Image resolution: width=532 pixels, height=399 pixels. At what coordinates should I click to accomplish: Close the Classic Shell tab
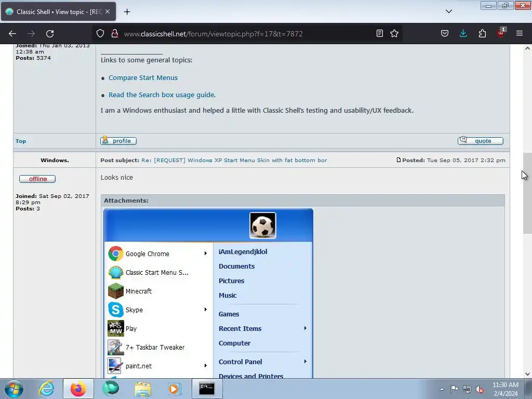click(x=108, y=11)
